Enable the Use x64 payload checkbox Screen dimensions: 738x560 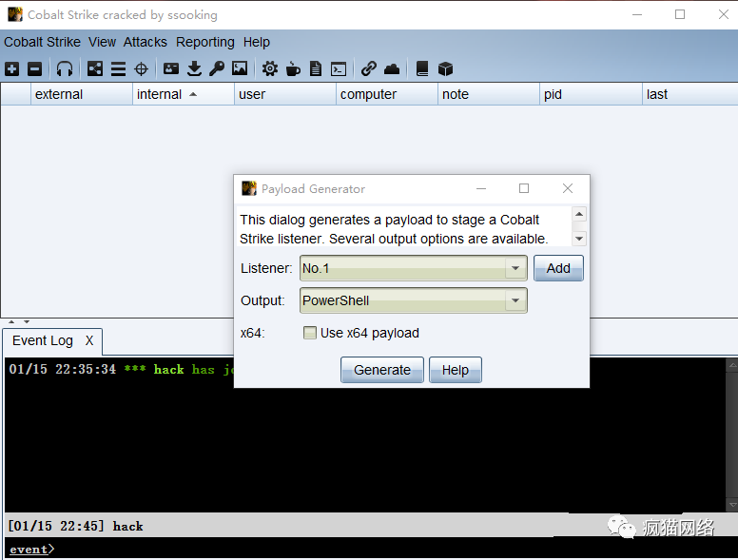(x=310, y=333)
